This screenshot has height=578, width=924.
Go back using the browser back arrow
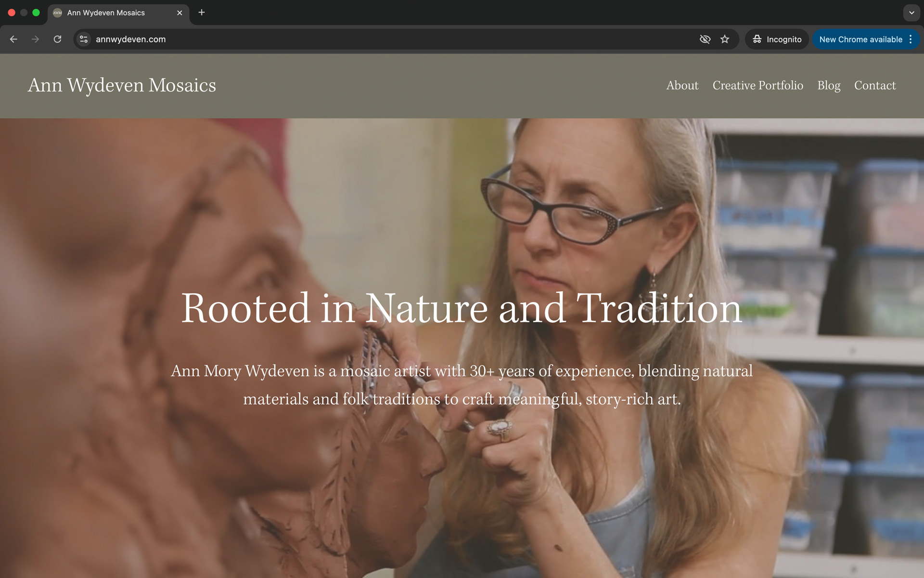click(x=13, y=39)
